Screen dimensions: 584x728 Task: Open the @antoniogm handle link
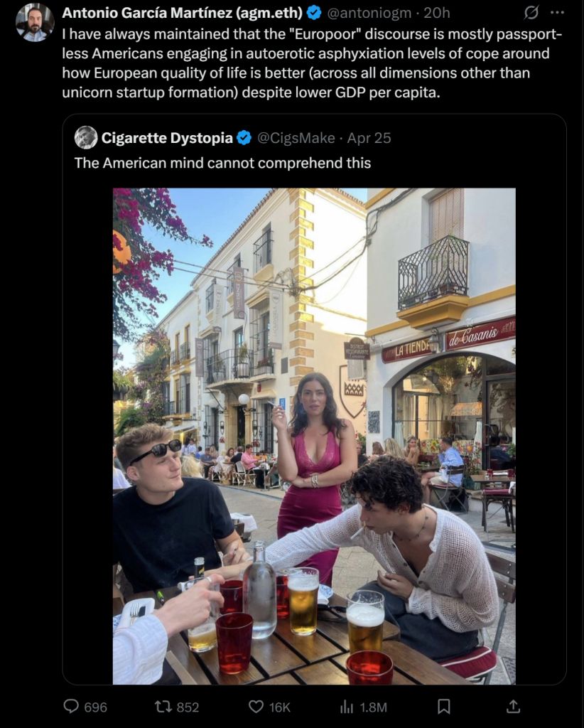369,13
